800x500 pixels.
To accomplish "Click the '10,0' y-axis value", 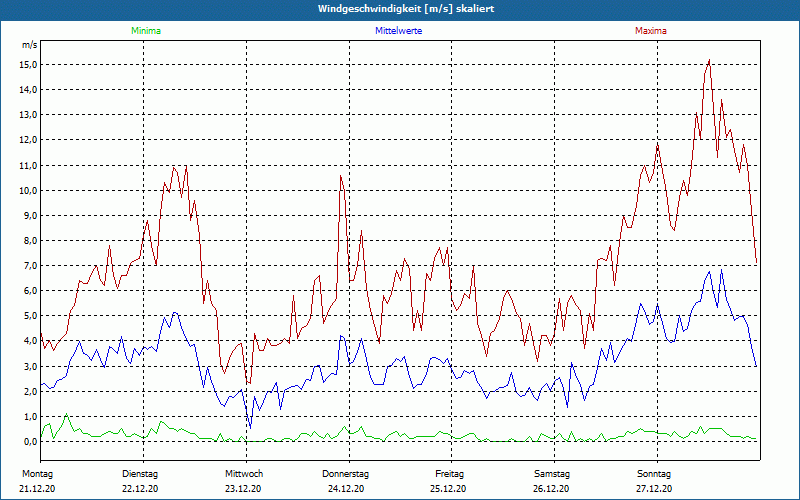I will coord(28,190).
